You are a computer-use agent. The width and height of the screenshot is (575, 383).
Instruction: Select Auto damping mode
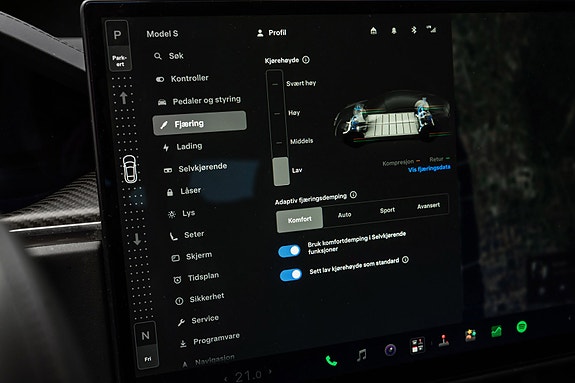[x=344, y=215]
